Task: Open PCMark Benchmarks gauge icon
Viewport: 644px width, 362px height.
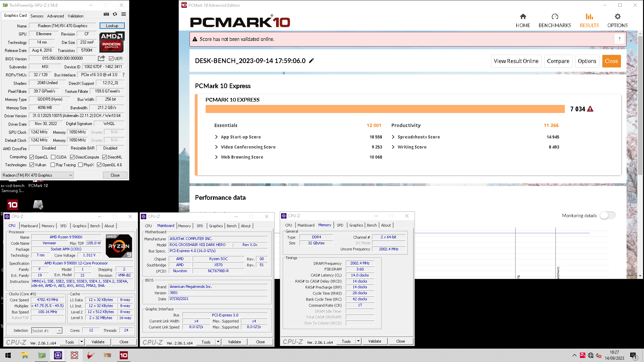Action: [555, 17]
